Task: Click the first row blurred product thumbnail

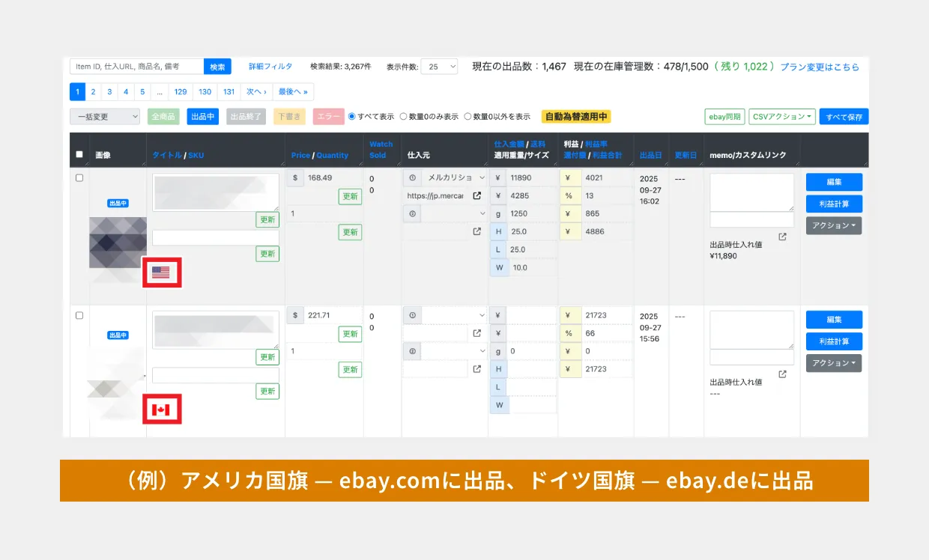Action: 118,242
